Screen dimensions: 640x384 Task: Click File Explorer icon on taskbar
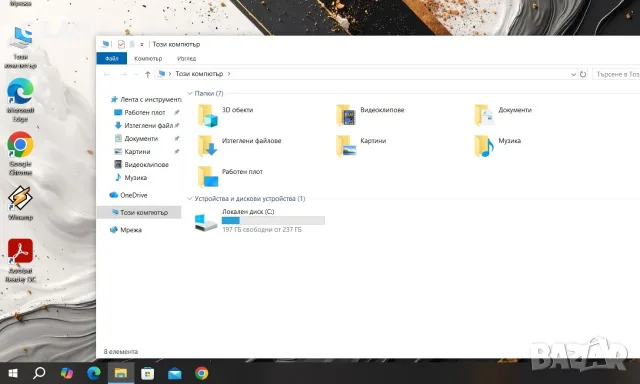point(121,373)
